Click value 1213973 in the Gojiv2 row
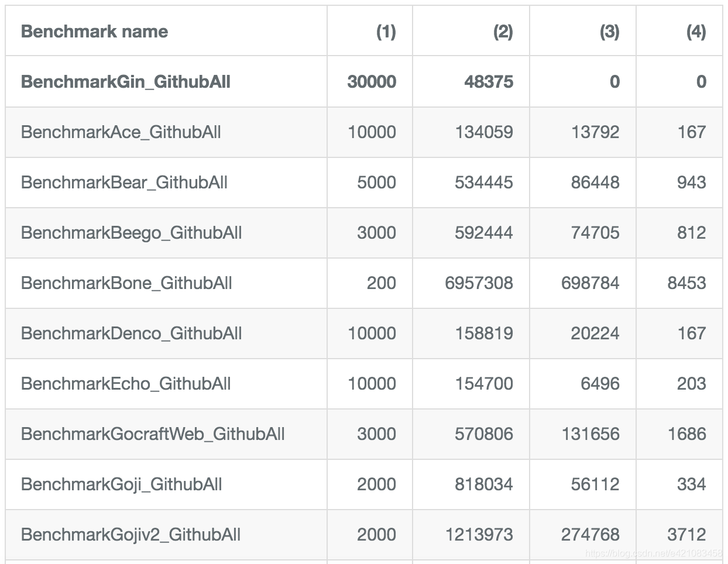 pos(479,535)
